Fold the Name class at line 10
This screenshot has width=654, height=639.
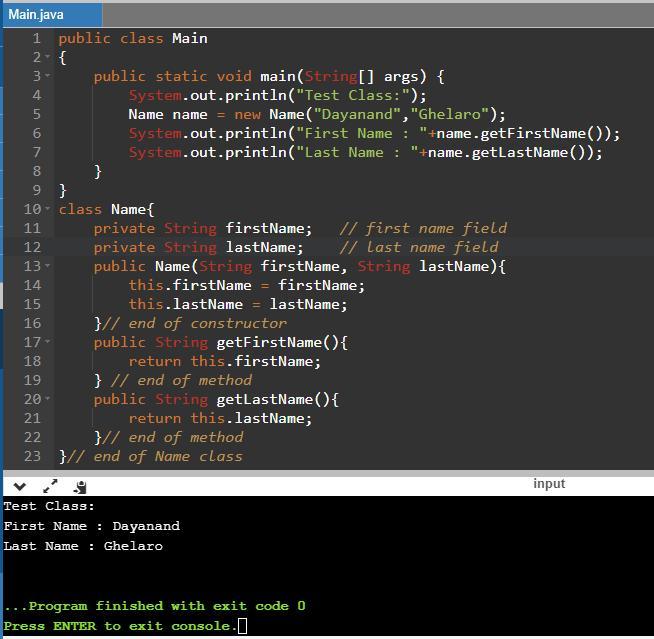click(48, 210)
